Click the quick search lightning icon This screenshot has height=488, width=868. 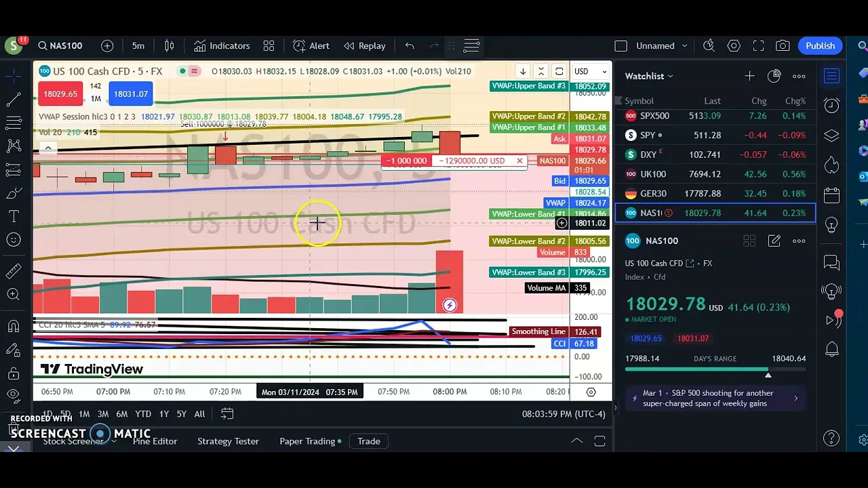(x=709, y=45)
